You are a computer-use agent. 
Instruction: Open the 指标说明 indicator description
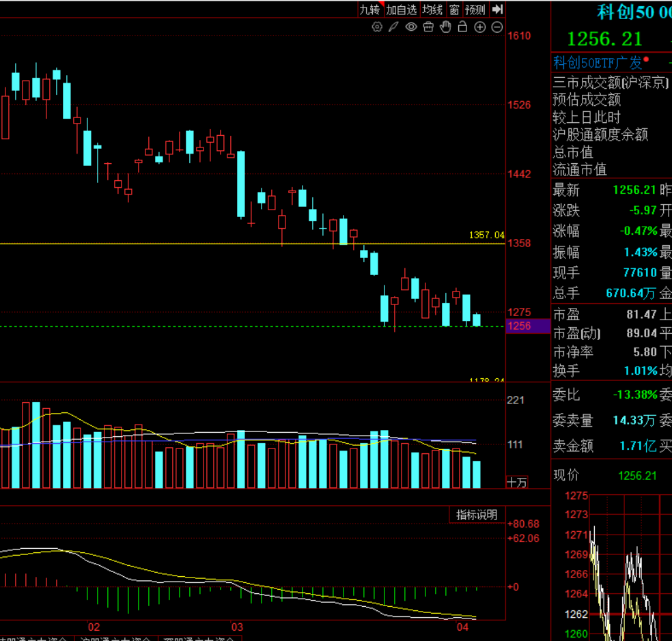(x=477, y=515)
